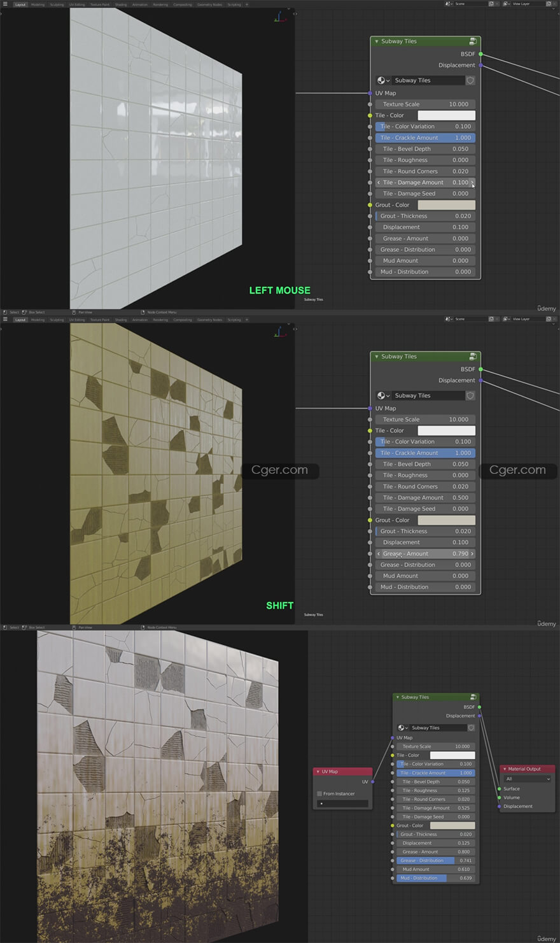Collapse the UV Map node using its triangle

pos(318,772)
